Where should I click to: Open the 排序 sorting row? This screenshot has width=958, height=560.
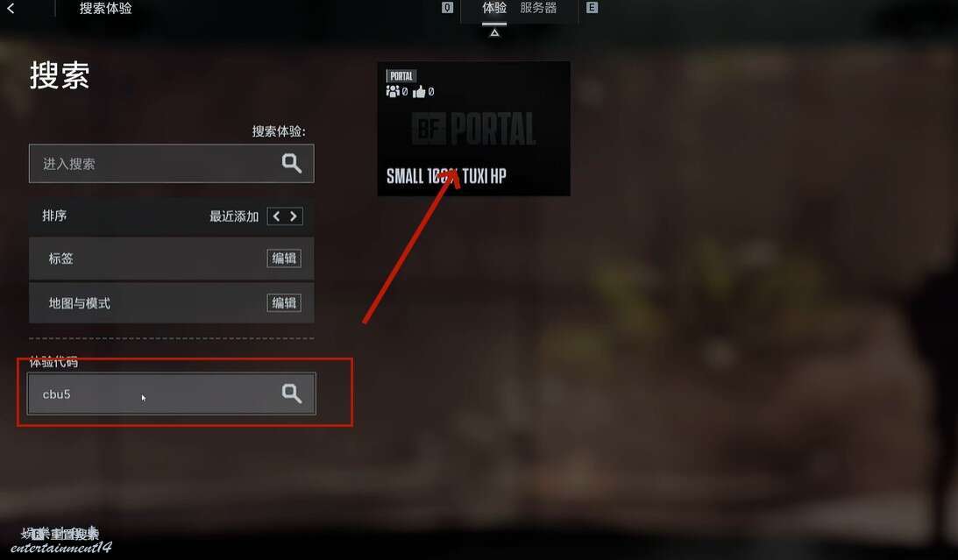171,216
